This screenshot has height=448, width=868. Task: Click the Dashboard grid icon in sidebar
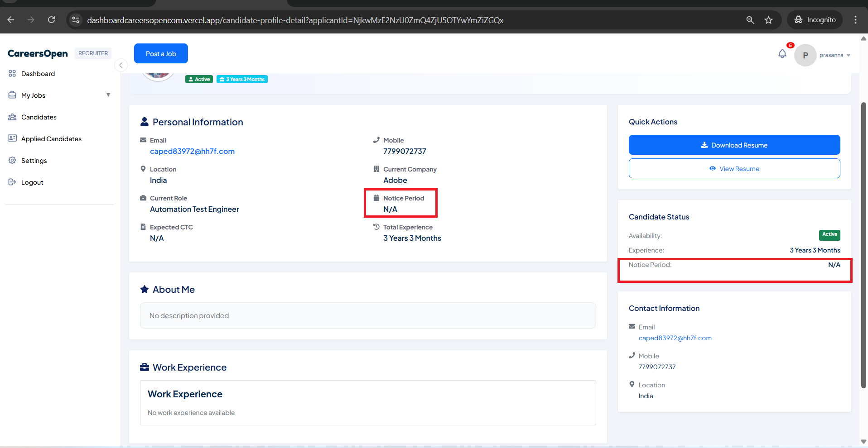tap(12, 73)
